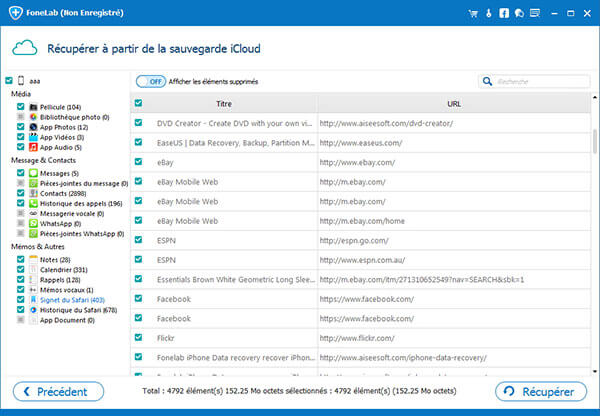Uncheck the DVD Creator row checkbox
Viewport: 600px width, 416px height.
pos(139,122)
